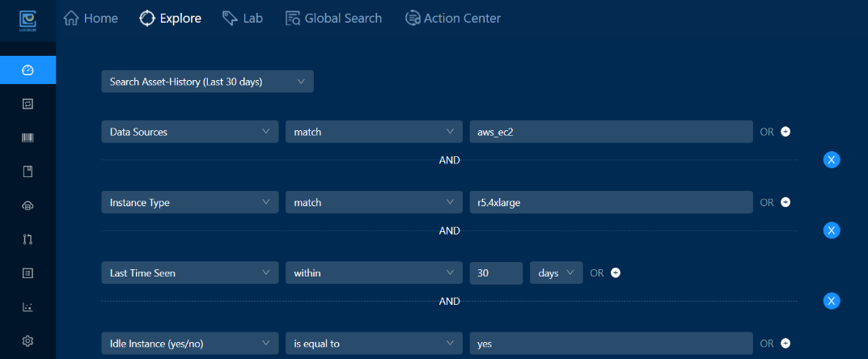Switch to the Lab tab
Image resolution: width=868 pixels, height=359 pixels.
pyautogui.click(x=243, y=19)
